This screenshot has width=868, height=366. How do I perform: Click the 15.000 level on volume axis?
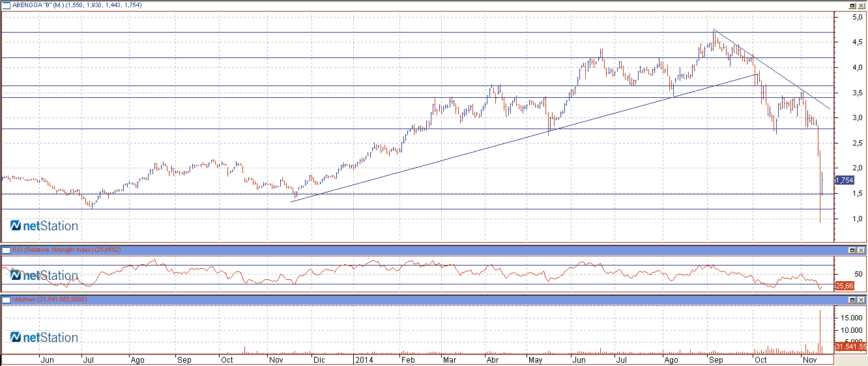(x=849, y=318)
